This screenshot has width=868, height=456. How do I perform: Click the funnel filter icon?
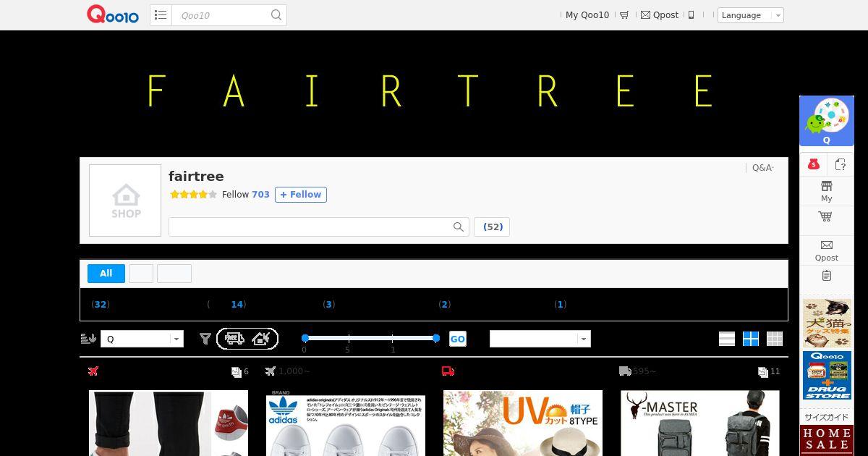205,338
